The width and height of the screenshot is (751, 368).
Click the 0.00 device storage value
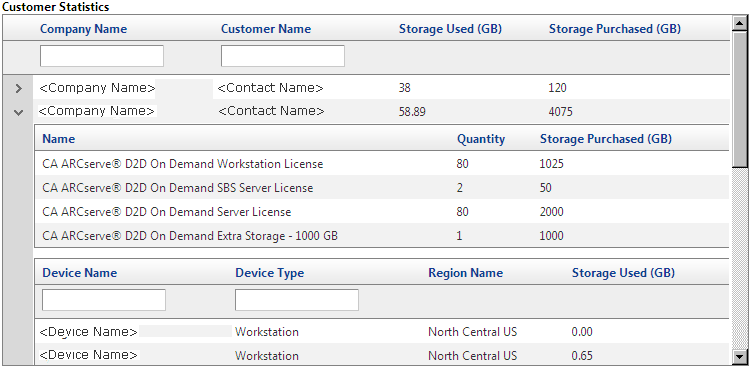pos(582,332)
